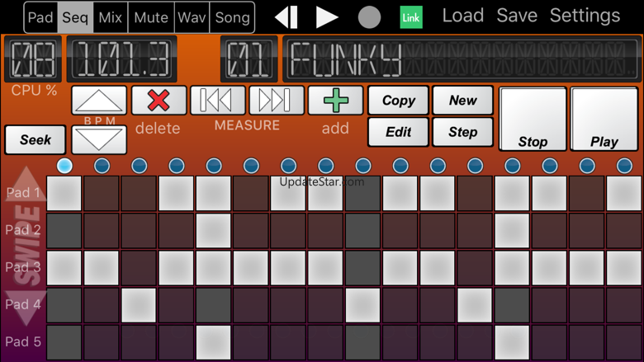Viewport: 644px width, 362px height.
Task: Toggle Pad 5 step 13
Action: click(x=512, y=343)
